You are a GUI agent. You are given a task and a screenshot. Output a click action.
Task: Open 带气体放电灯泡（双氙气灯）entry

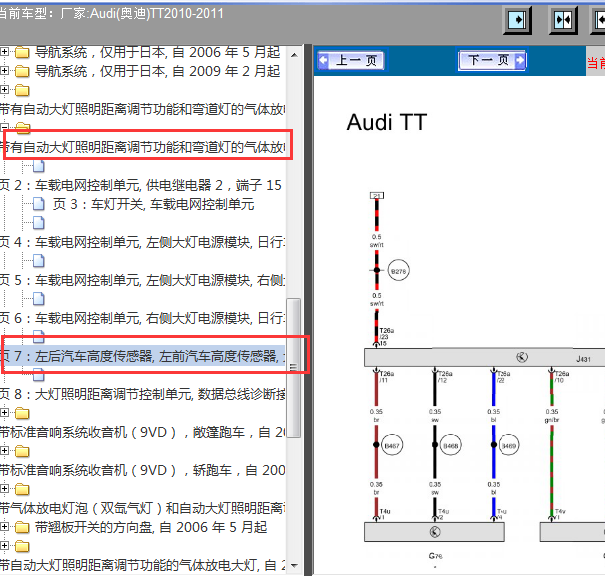tap(142, 508)
